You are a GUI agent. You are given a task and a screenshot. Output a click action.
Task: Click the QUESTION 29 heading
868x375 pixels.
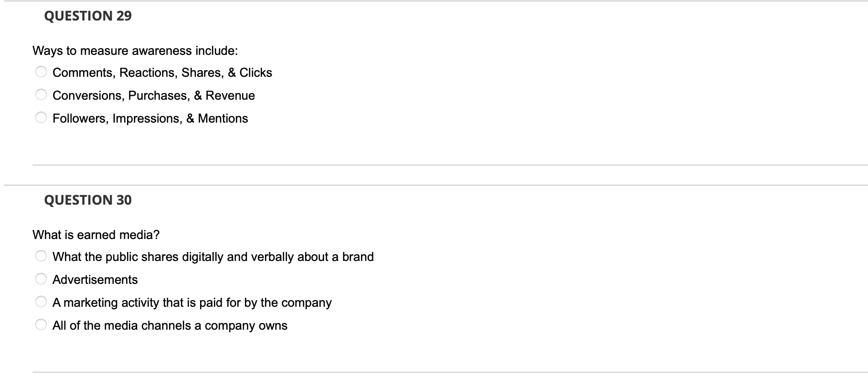coord(87,15)
